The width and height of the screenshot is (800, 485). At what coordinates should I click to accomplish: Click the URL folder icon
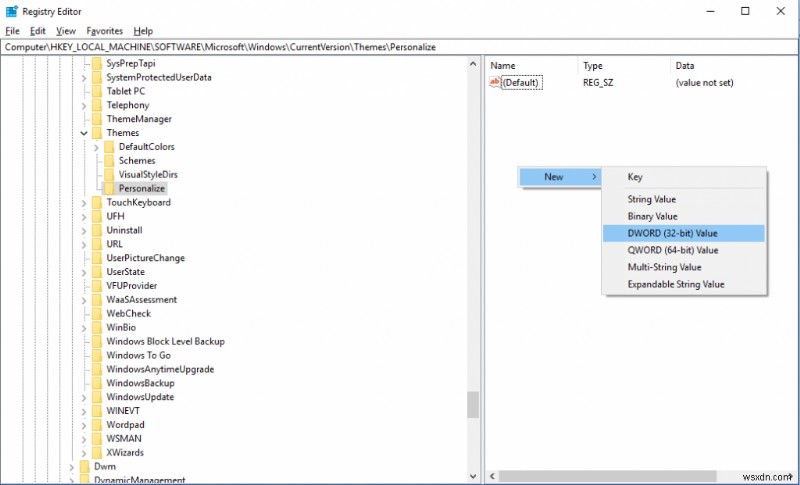point(97,244)
